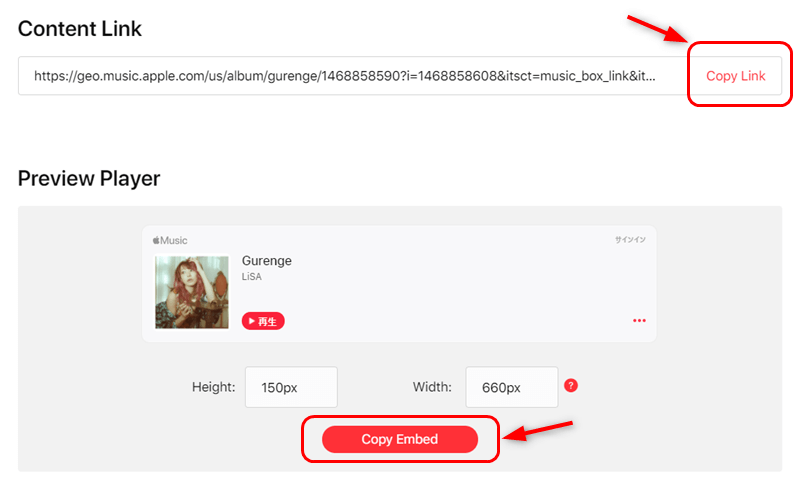The image size is (800, 488).
Task: Click the Apple Music logo in player
Action: [x=170, y=240]
